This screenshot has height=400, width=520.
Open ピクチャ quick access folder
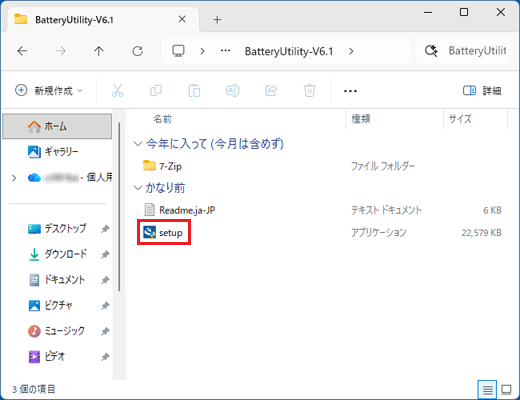[50, 305]
